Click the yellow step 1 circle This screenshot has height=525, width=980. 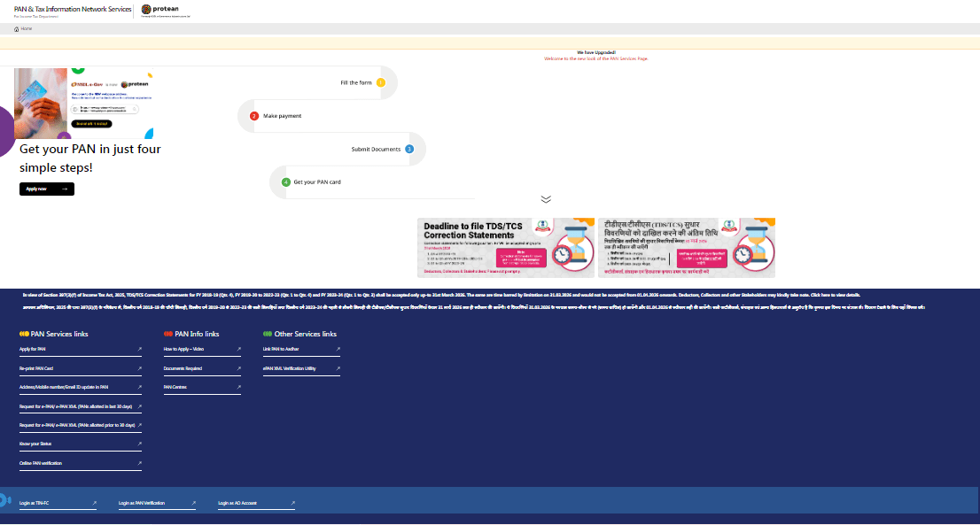[380, 82]
